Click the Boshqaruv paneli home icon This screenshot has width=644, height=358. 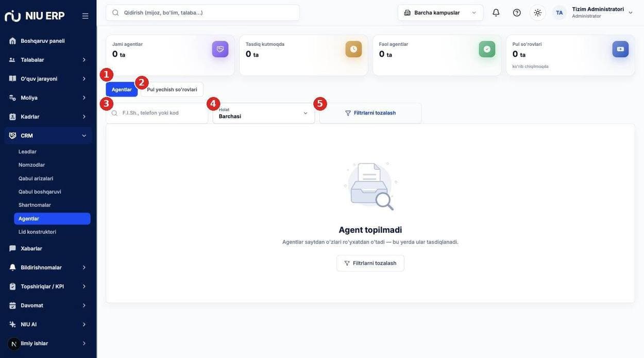(12, 41)
